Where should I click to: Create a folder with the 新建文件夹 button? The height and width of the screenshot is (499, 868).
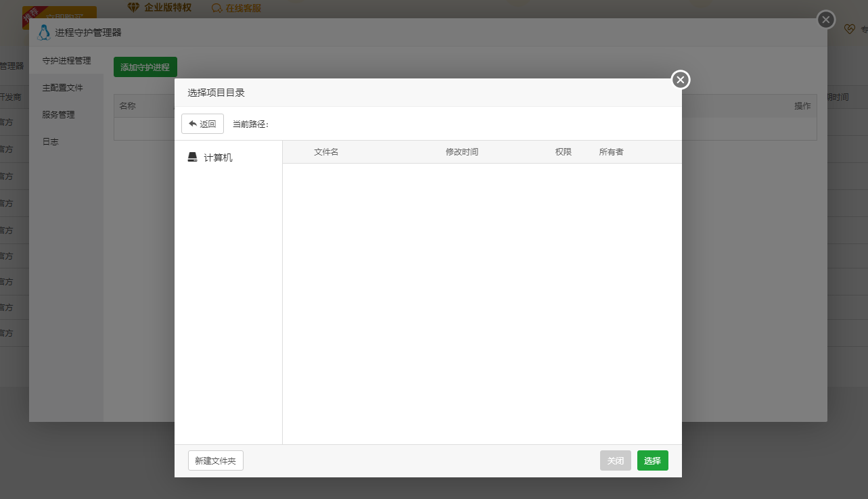(215, 460)
